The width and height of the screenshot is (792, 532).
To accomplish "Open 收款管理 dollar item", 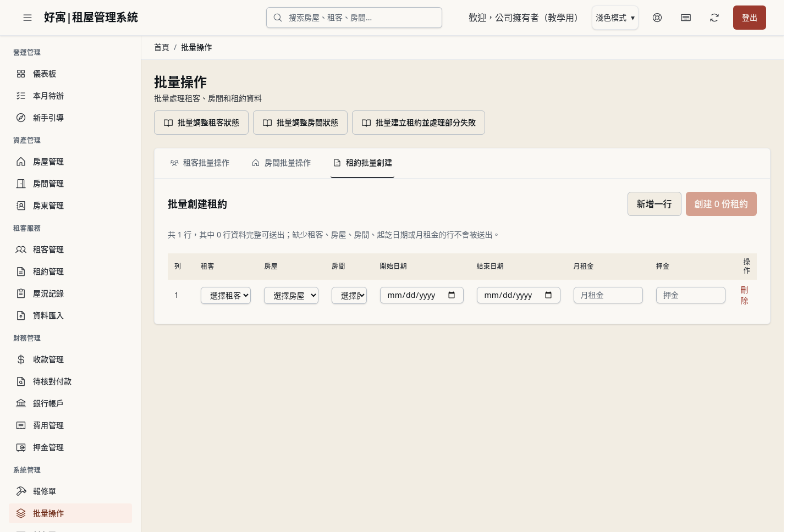I will [70, 359].
